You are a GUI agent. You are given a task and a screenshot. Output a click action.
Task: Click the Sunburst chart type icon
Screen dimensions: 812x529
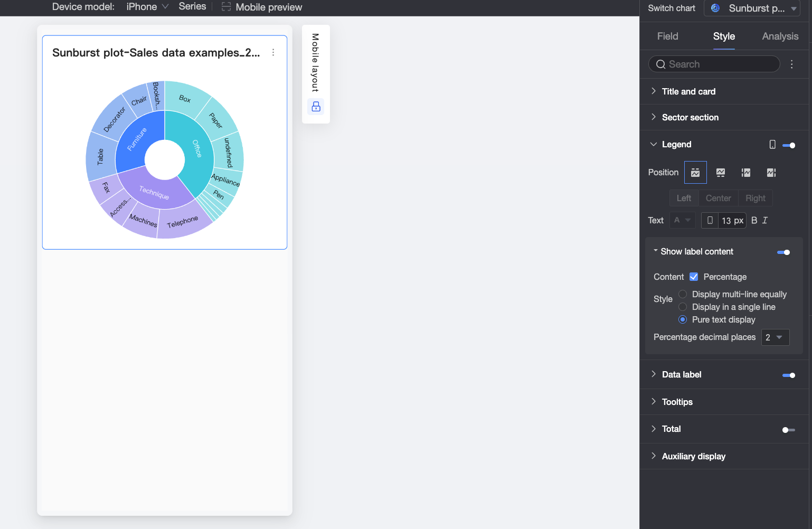715,8
